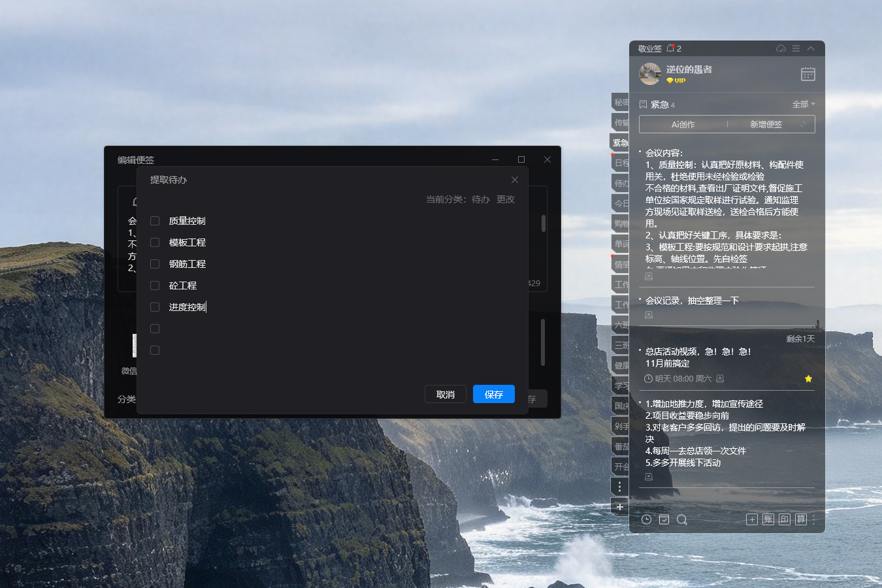Image resolution: width=882 pixels, height=588 pixels.
Task: Open the 账 accounting tool icon
Action: tap(768, 519)
